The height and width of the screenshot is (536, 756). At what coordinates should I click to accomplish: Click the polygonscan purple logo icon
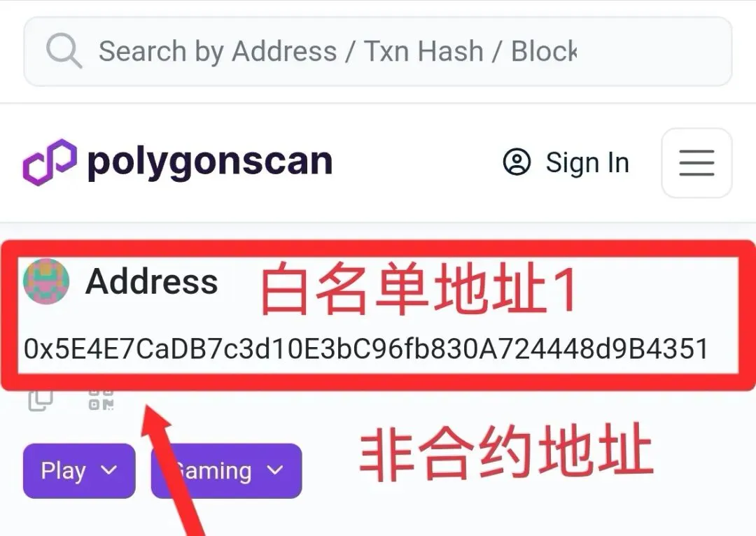click(50, 162)
